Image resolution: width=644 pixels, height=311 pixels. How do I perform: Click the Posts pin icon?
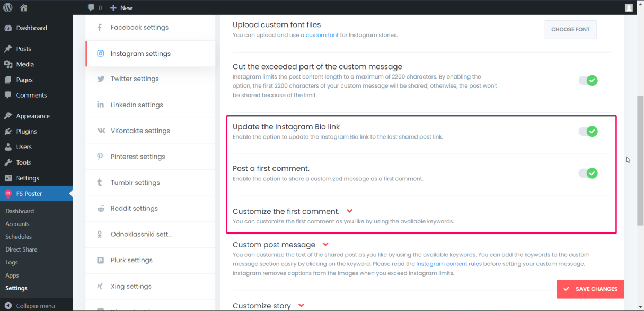tap(8, 49)
